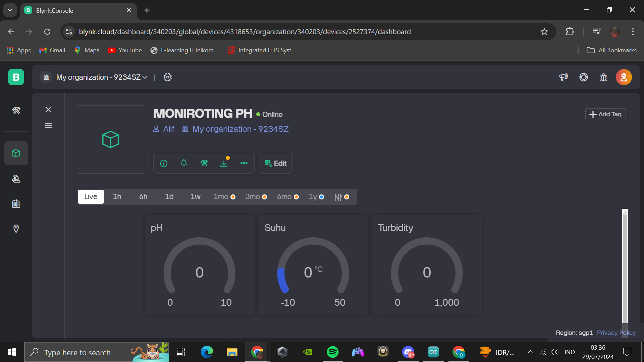Select the Users icon in the sidebar
The width and height of the screenshot is (644, 362).
(16, 179)
